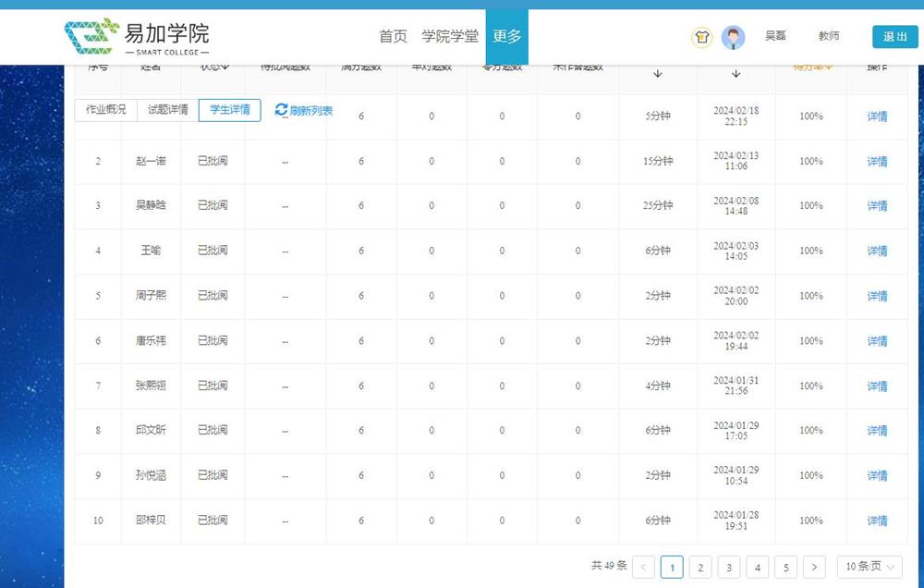Screen dimensions: 924x588
Task: Click the timestamp 2024/02/18 22:15
Action: click(x=736, y=116)
